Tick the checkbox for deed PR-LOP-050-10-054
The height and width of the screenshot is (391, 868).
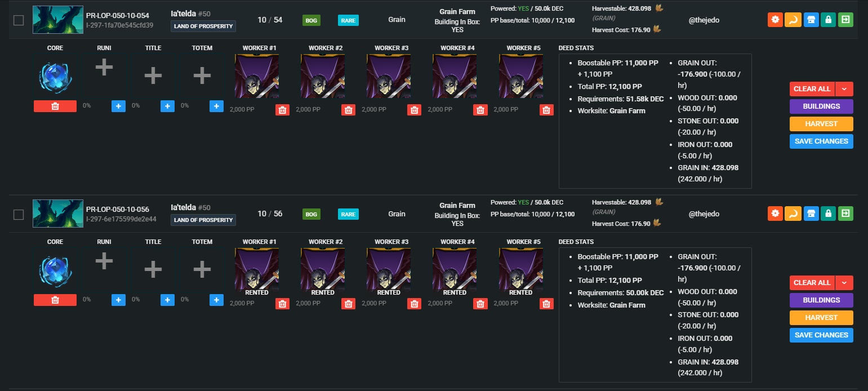click(x=19, y=20)
